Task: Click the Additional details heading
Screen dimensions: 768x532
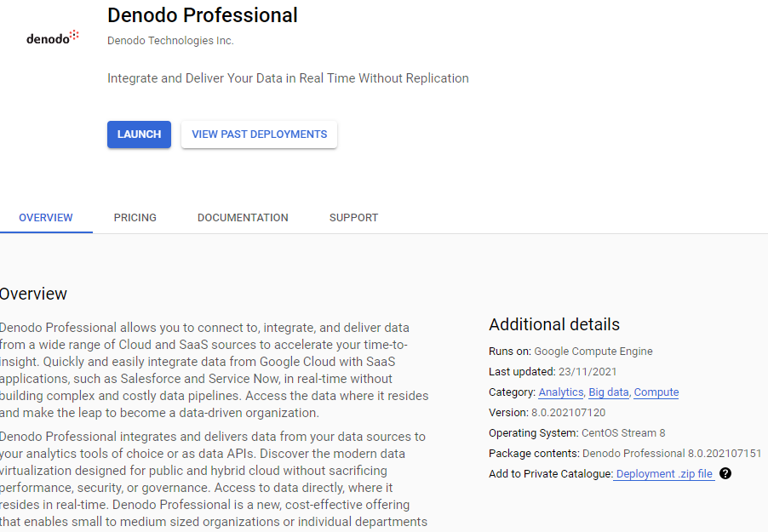Action: point(554,324)
